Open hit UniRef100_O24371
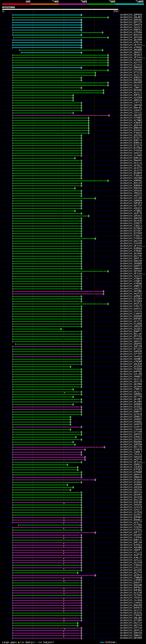The image size is (146, 644). click(131, 27)
